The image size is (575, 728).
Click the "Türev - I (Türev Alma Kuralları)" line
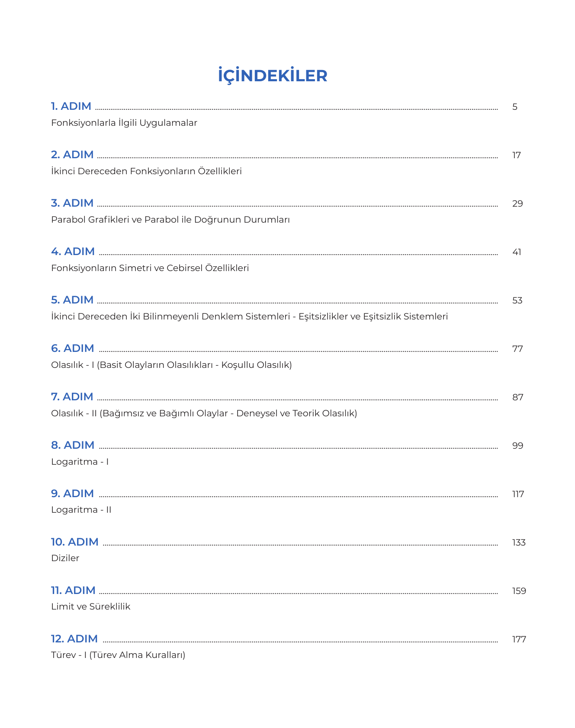point(118,655)
